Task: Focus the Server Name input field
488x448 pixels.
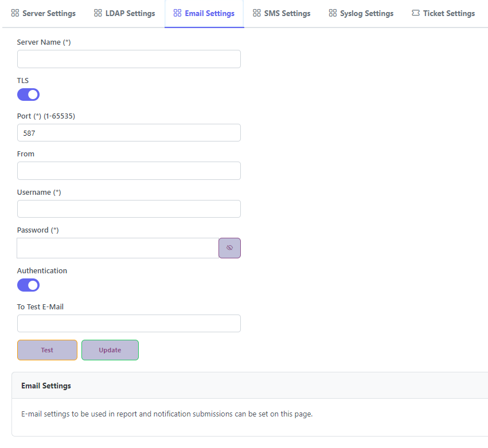Action: coord(128,59)
